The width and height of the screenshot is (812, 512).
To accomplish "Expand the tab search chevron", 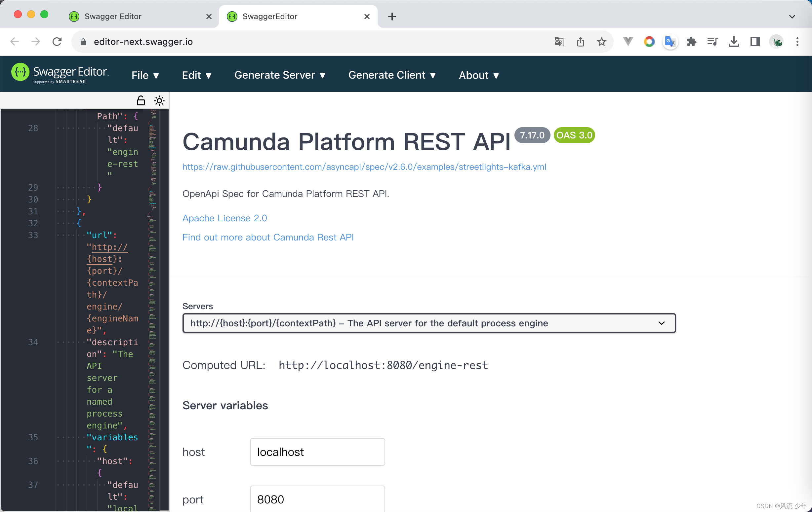I will [x=792, y=16].
